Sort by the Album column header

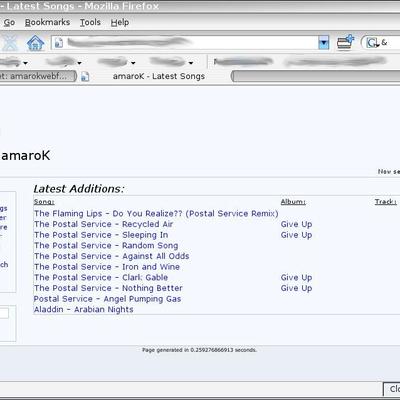click(293, 202)
